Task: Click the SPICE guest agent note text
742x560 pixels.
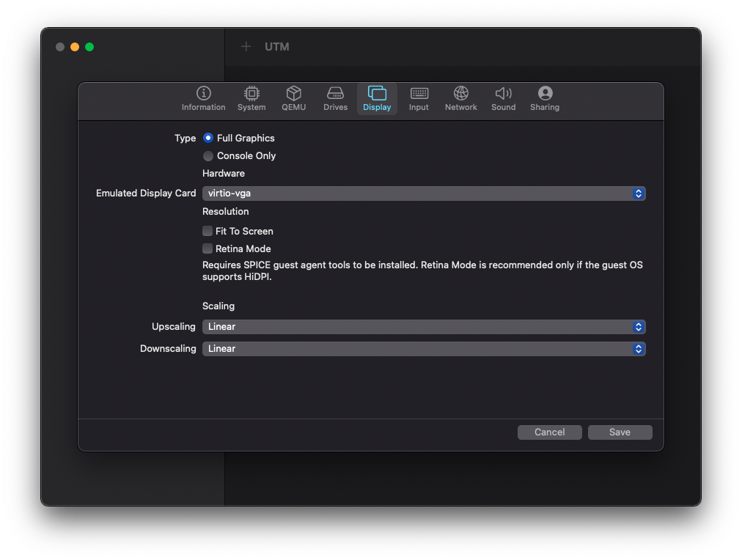Action: pos(422,270)
